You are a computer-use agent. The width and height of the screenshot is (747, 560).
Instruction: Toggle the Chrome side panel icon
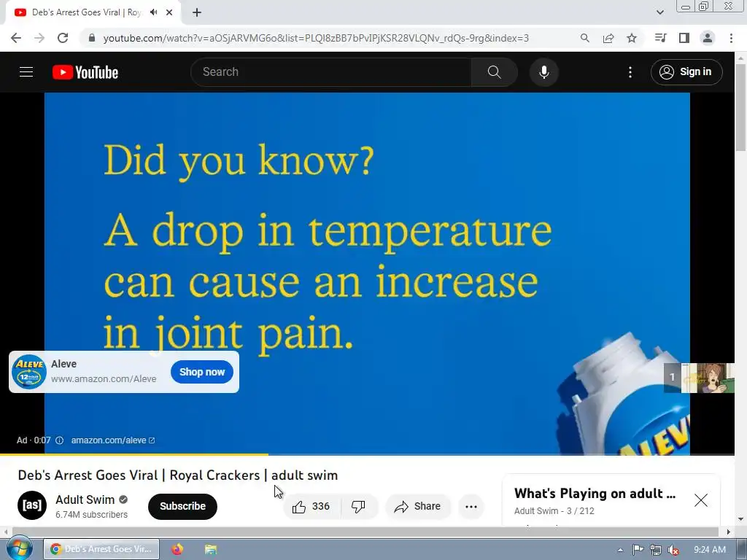[x=684, y=38]
